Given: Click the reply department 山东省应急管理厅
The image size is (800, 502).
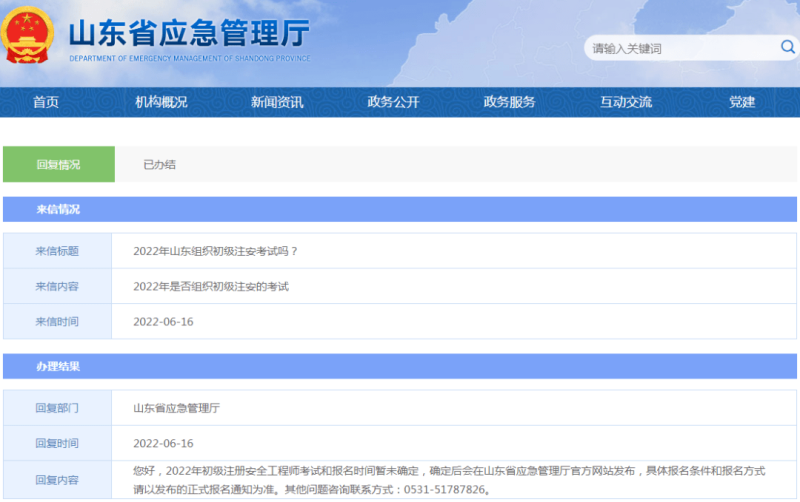Looking at the screenshot, I should (x=176, y=408).
